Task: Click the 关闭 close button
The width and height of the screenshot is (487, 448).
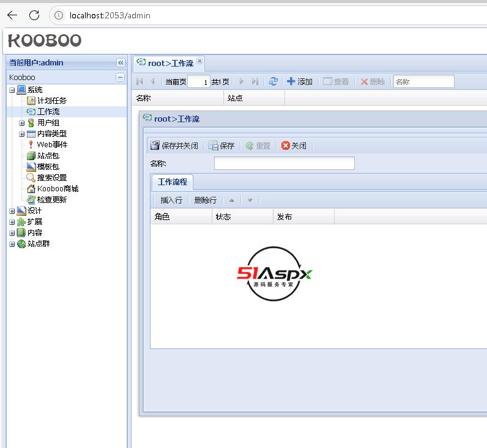Action: [x=294, y=145]
